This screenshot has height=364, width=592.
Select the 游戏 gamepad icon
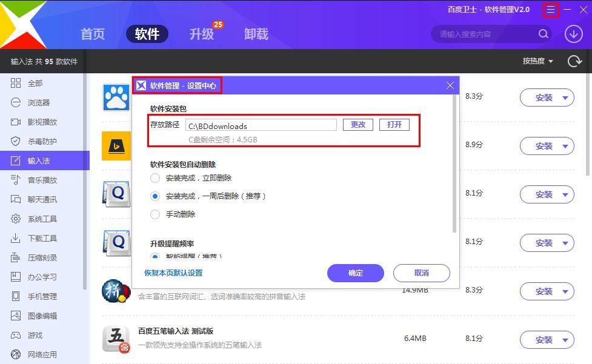(16, 336)
